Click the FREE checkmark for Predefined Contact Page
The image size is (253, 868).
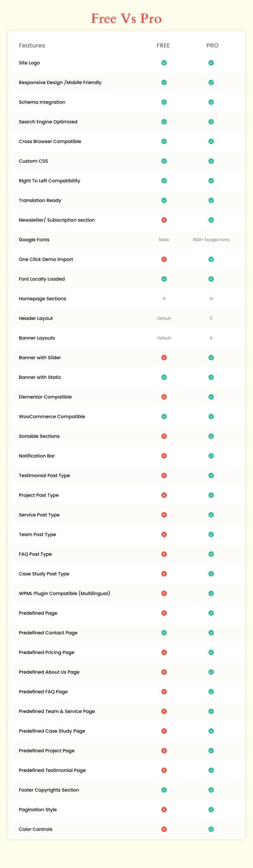pos(164,633)
